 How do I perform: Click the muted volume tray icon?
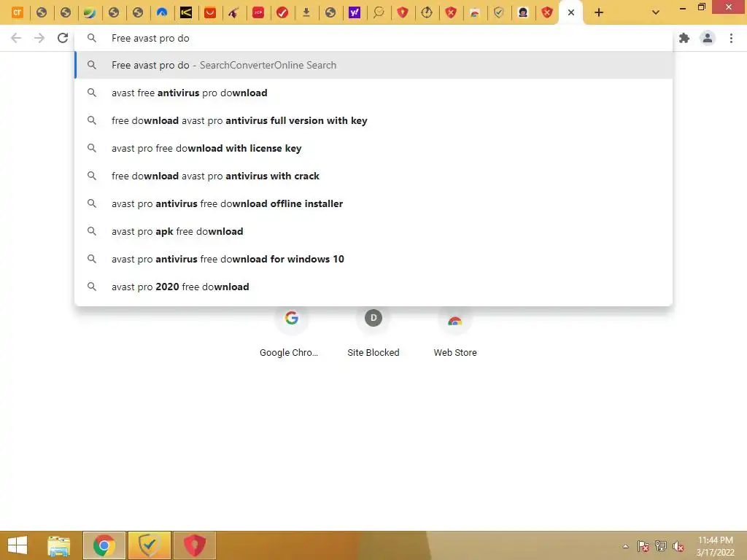point(678,546)
